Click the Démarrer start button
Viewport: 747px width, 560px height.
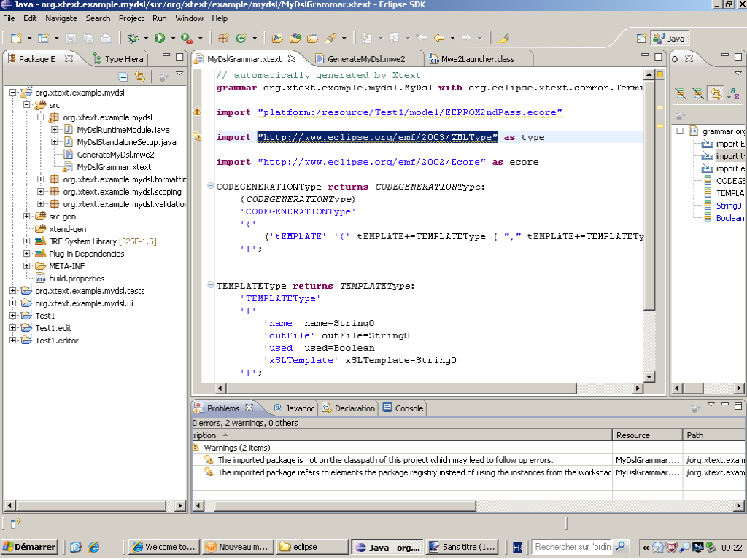[x=29, y=547]
